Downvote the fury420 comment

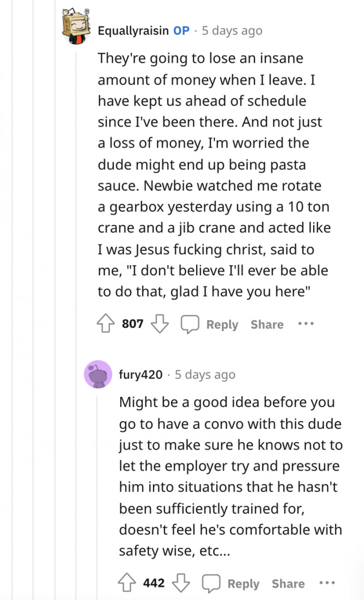181,583
